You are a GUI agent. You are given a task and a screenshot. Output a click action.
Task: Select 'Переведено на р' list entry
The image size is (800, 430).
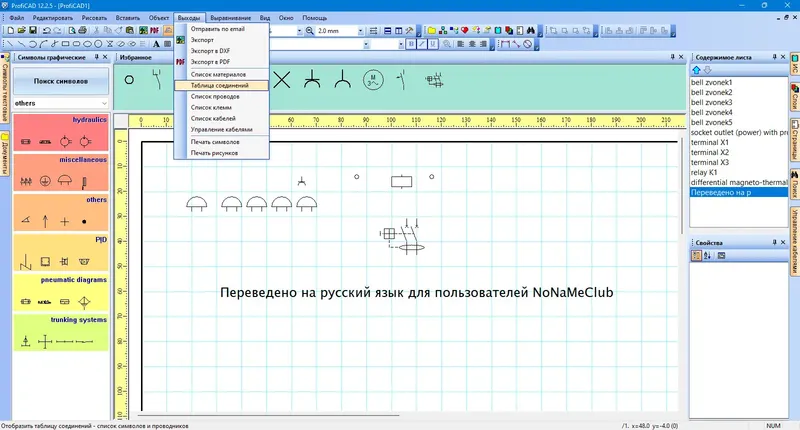point(738,192)
